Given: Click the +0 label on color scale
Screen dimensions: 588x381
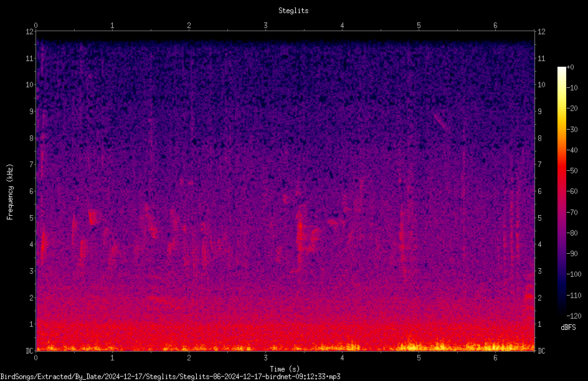Looking at the screenshot, I should [571, 67].
